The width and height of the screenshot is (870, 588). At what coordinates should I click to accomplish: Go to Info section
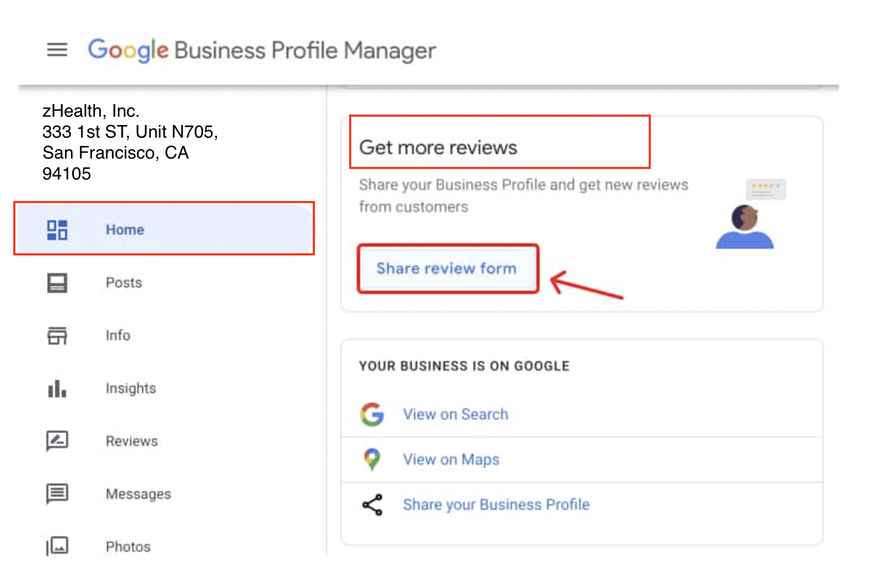[118, 335]
